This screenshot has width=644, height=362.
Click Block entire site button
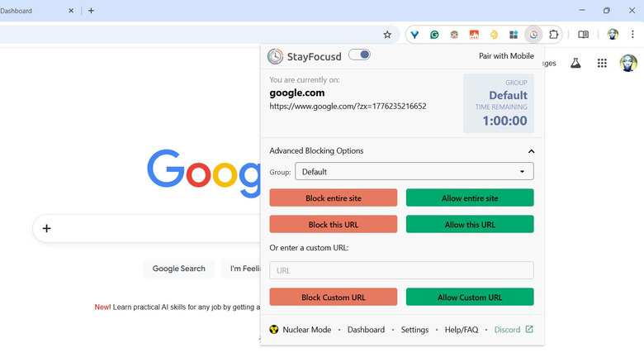333,198
